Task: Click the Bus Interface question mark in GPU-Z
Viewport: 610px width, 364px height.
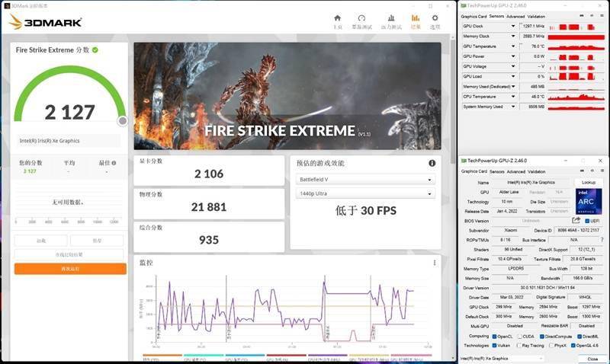Action: click(x=602, y=240)
